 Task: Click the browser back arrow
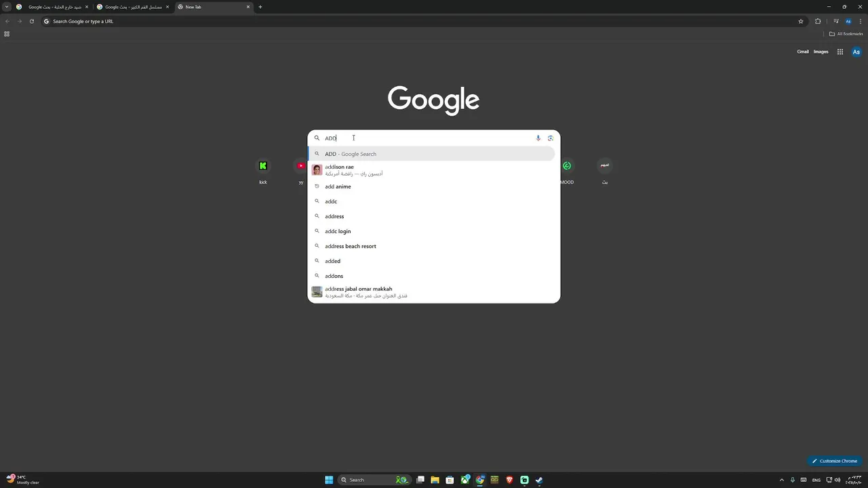(7, 21)
